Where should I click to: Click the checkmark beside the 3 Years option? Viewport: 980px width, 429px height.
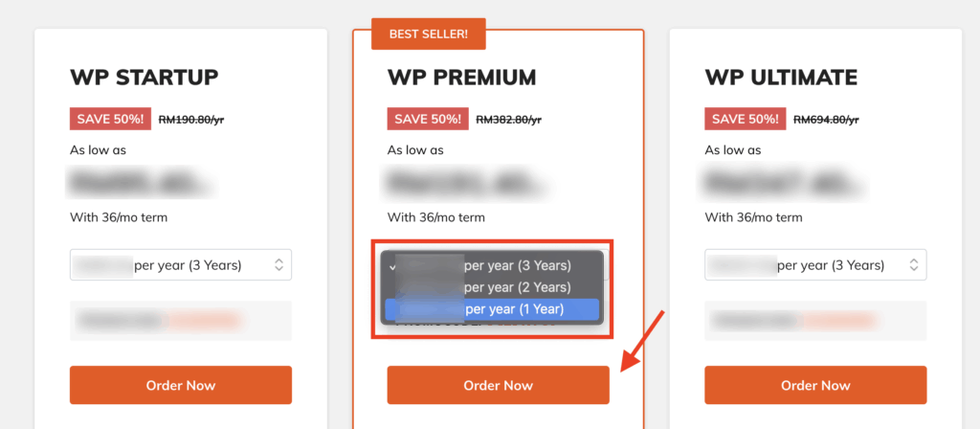(392, 266)
